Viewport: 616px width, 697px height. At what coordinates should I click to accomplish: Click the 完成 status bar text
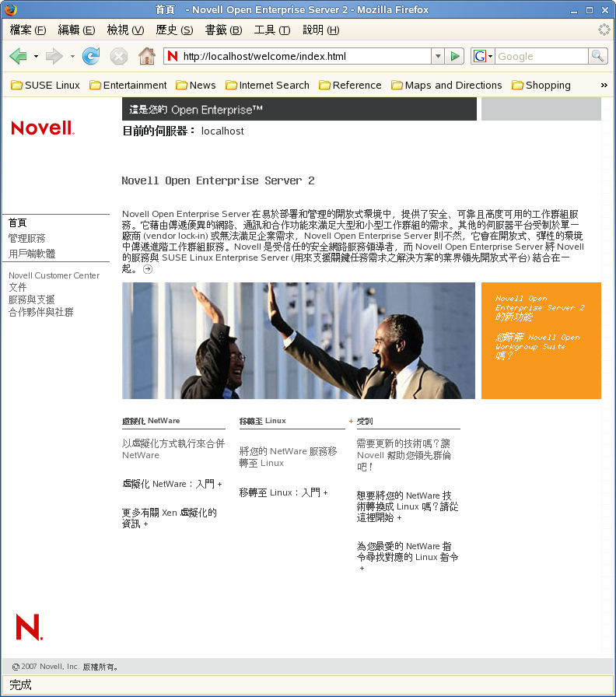click(20, 685)
